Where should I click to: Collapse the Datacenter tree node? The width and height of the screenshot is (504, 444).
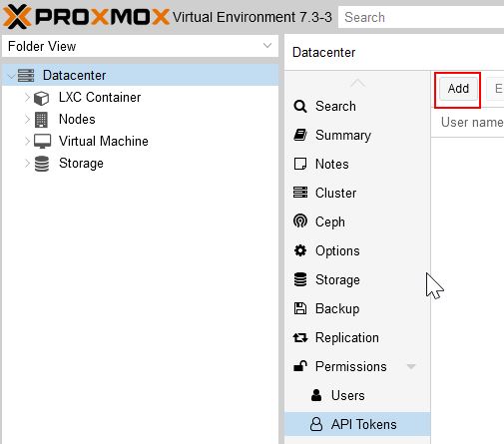[x=11, y=76]
